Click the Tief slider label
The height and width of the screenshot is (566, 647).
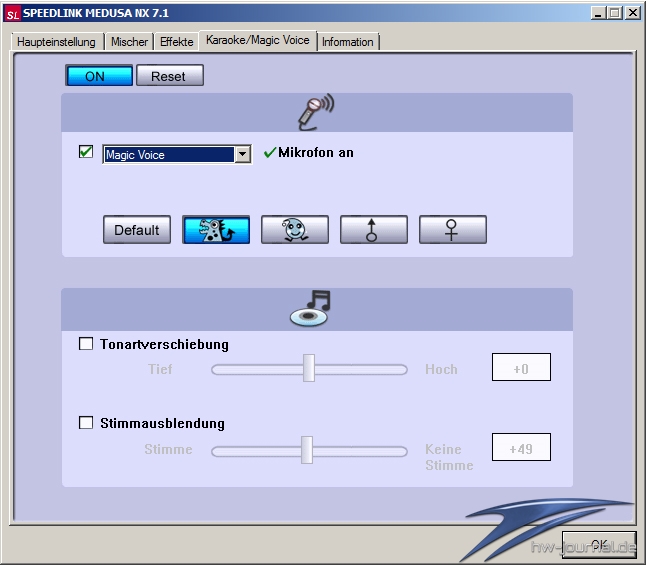(160, 369)
